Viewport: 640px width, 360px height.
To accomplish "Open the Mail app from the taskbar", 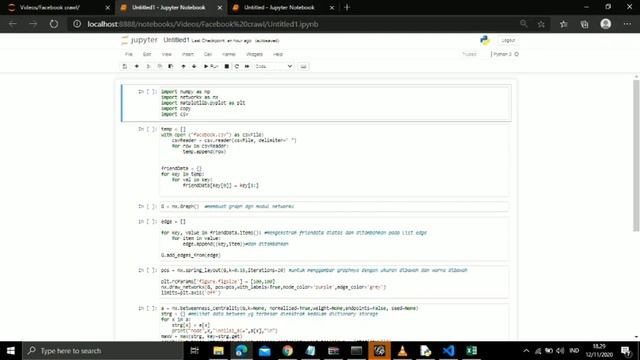I will coord(264,351).
